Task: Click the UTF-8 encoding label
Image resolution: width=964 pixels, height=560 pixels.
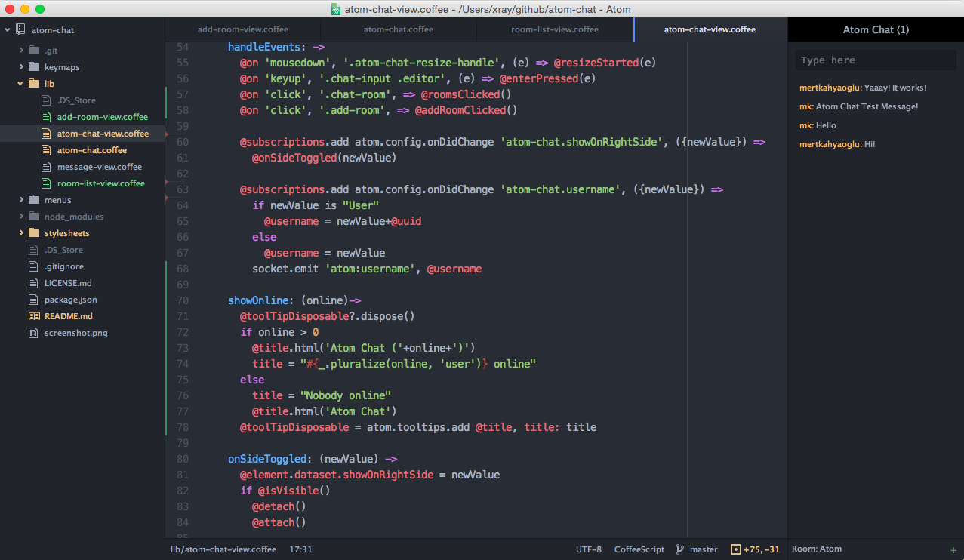Action: click(x=588, y=549)
